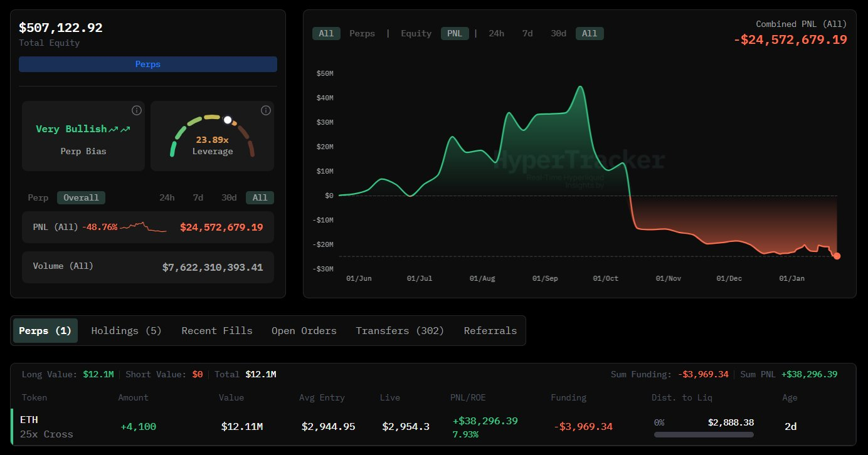Select the Perps equity bar
868x455 pixels.
pos(148,65)
